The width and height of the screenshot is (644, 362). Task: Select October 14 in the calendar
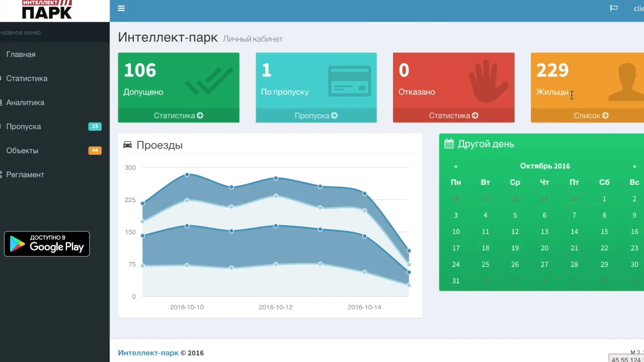coord(575,232)
